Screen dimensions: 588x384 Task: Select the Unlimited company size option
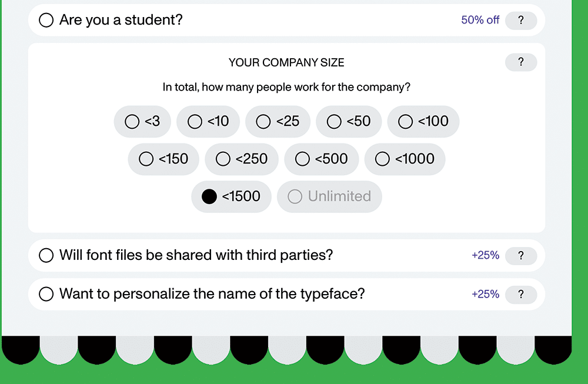(329, 196)
